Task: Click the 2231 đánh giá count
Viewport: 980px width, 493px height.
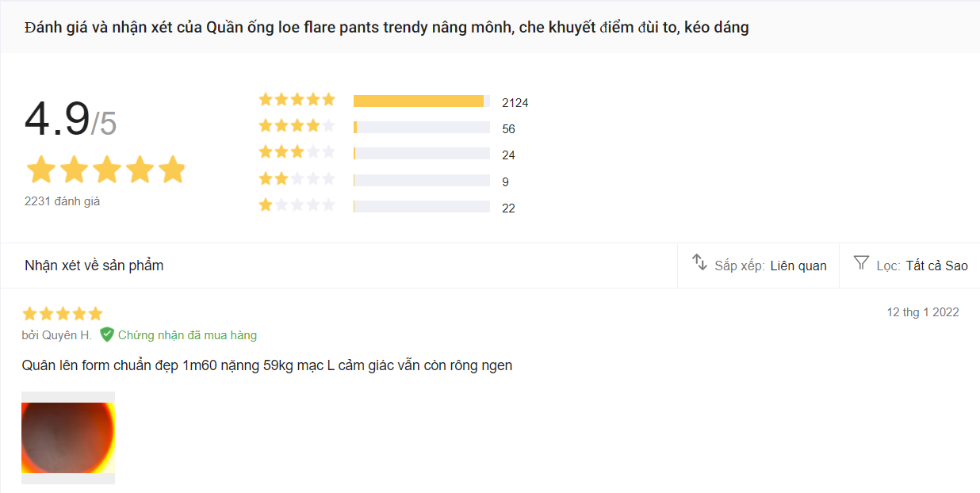Action: coord(62,201)
